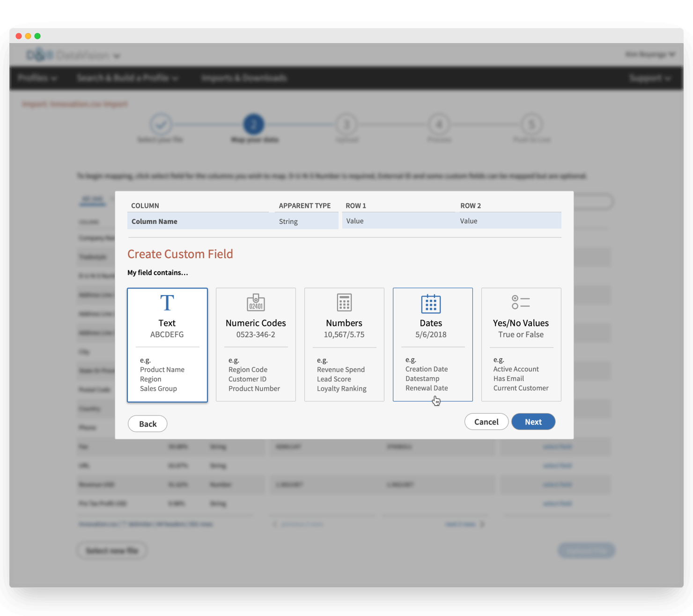Expand the Support menu

[x=650, y=78]
